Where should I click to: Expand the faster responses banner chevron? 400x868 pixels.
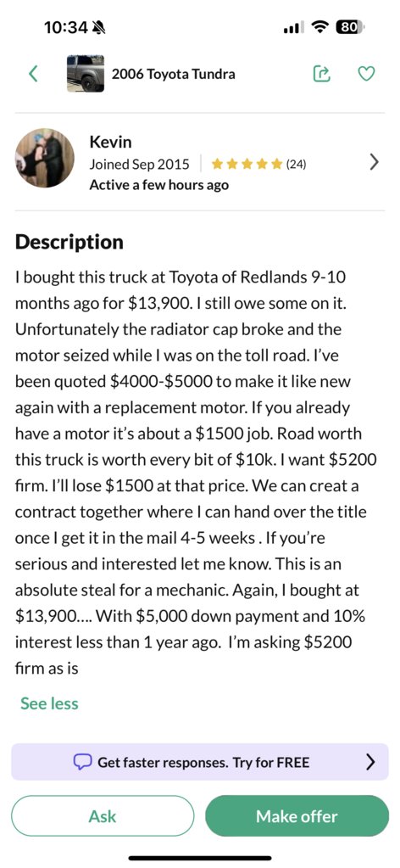click(370, 762)
